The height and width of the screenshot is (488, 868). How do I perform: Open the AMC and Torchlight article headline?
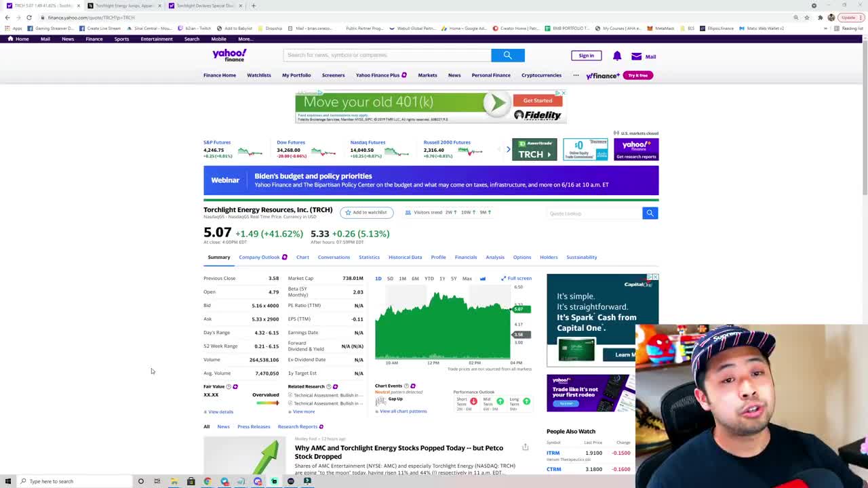399,452
